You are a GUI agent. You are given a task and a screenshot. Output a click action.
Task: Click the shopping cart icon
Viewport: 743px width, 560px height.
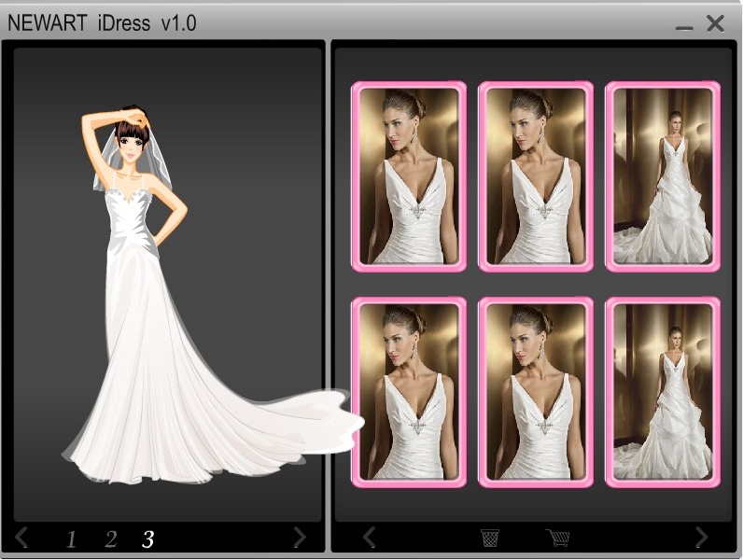[557, 538]
